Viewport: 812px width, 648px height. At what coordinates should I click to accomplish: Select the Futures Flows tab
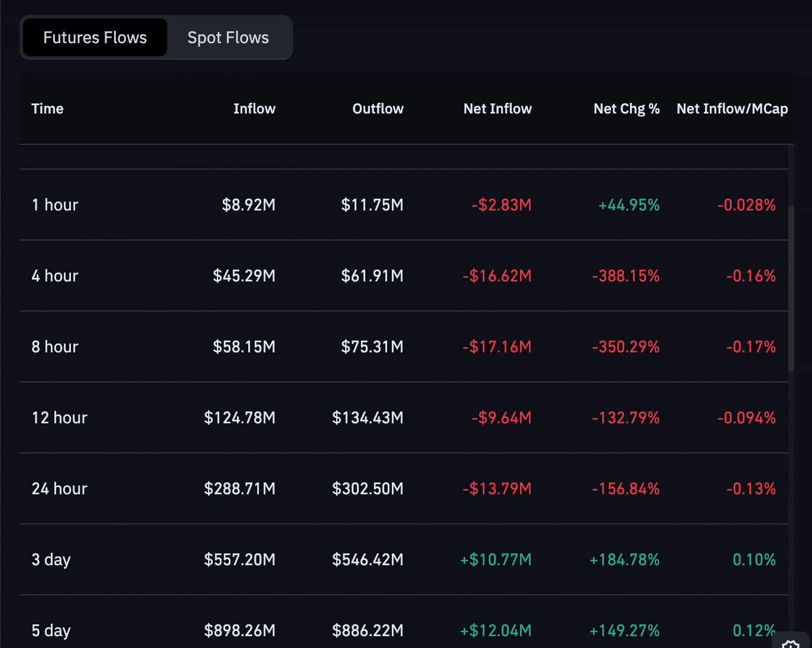click(95, 37)
